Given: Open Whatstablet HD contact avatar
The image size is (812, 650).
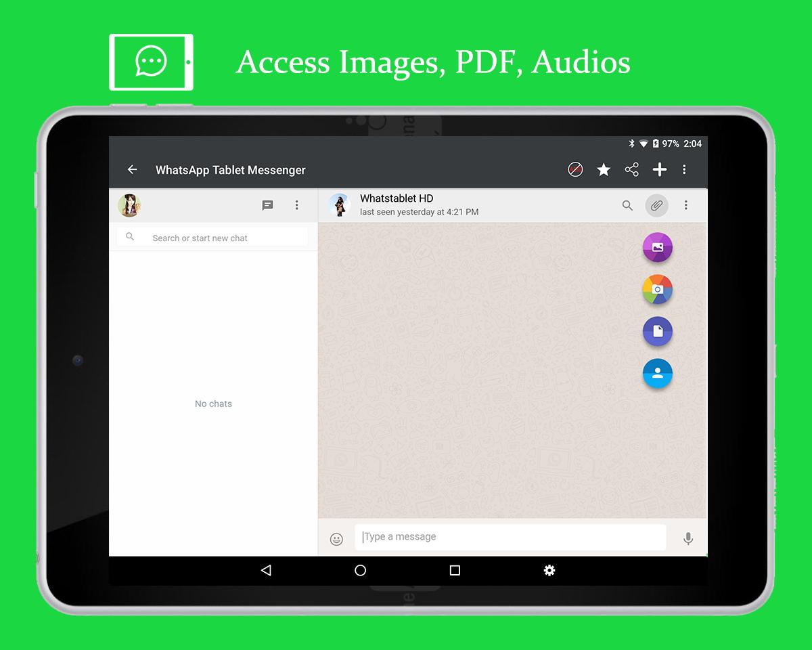Looking at the screenshot, I should point(339,205).
